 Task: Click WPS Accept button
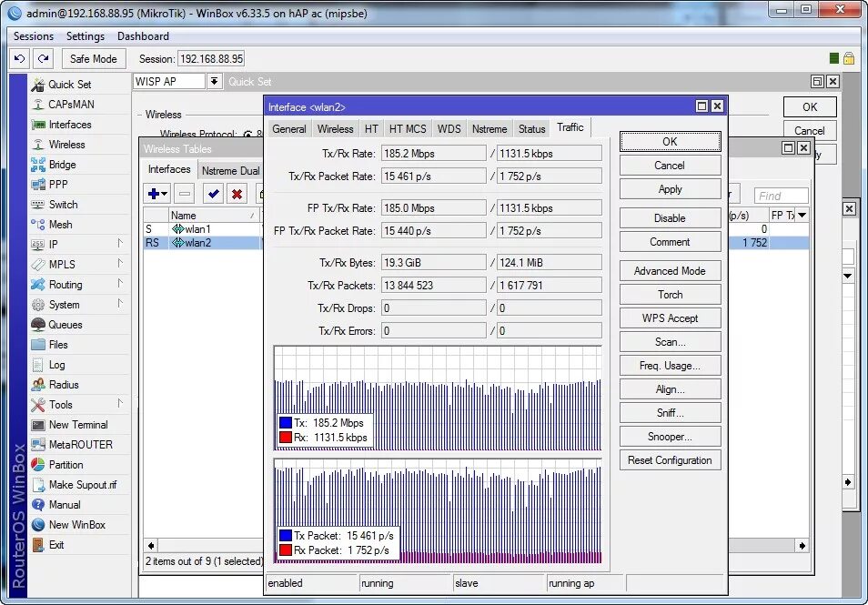tap(670, 318)
